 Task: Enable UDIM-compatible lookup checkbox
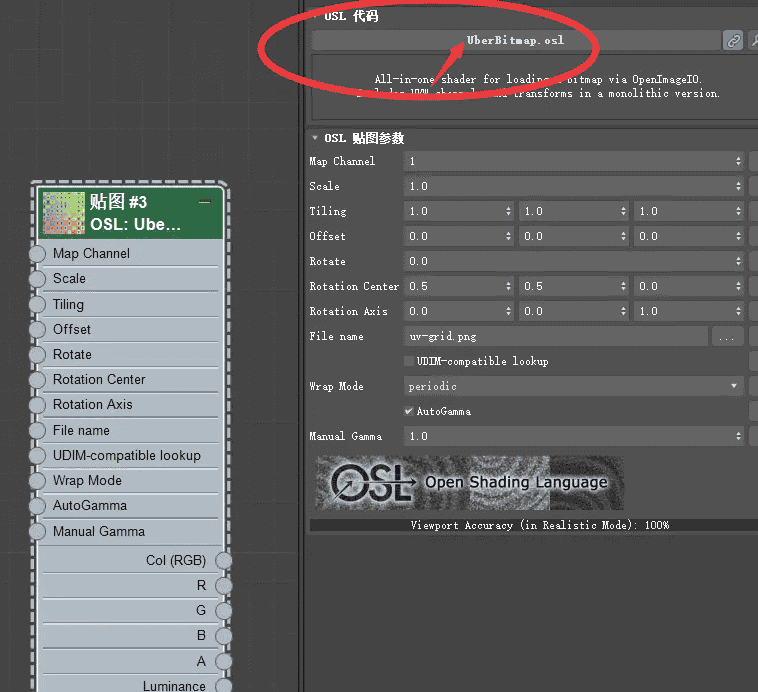pos(409,361)
